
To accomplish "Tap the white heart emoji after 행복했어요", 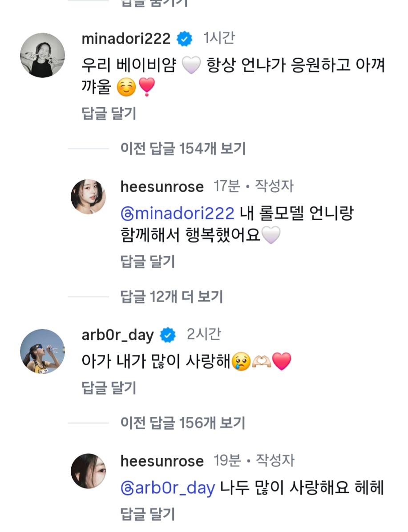I will tap(271, 235).
